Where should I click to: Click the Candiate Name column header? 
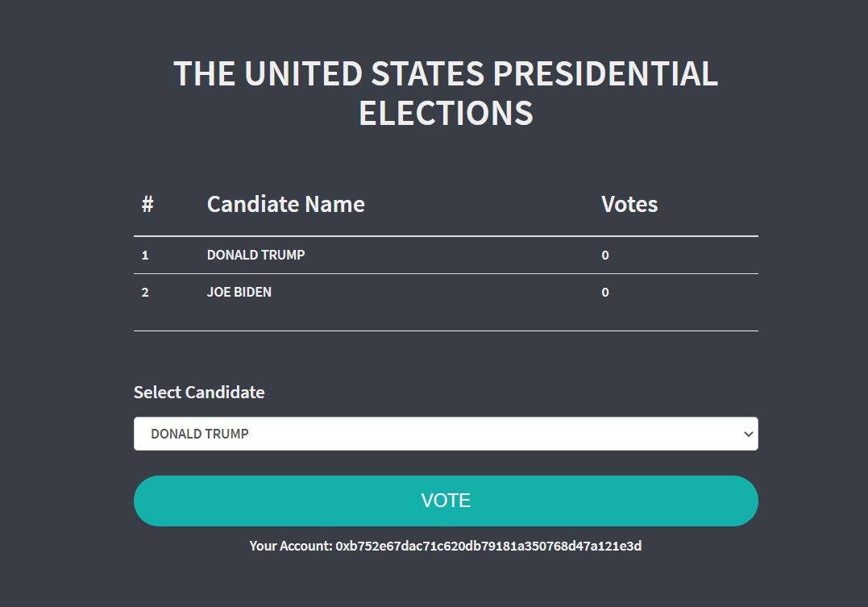285,204
